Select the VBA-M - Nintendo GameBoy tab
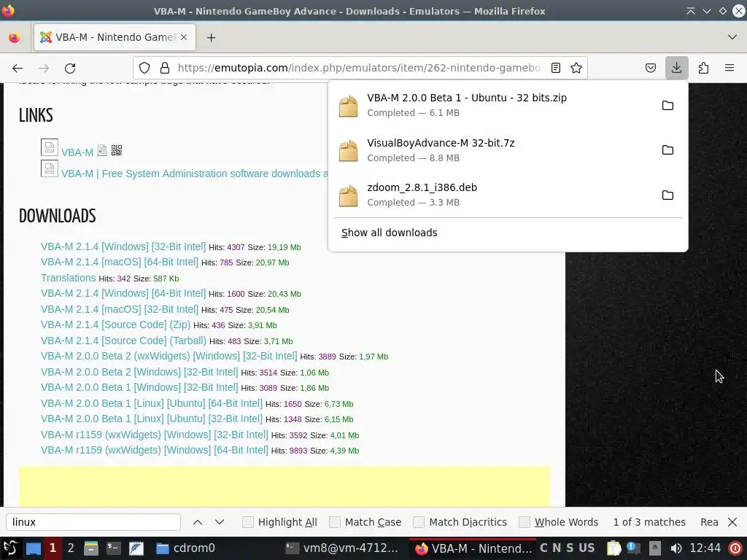This screenshot has height=560, width=747. [x=115, y=37]
